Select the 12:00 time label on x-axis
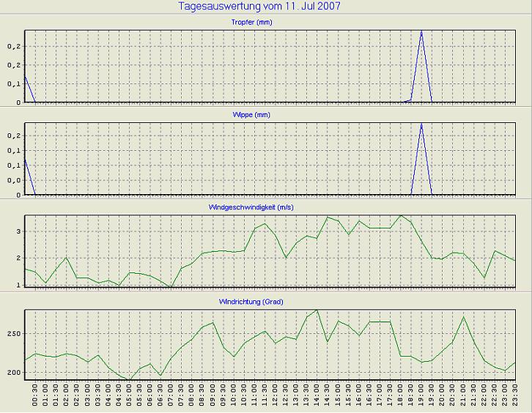Image resolution: width=532 pixels, height=413 pixels. (x=276, y=397)
